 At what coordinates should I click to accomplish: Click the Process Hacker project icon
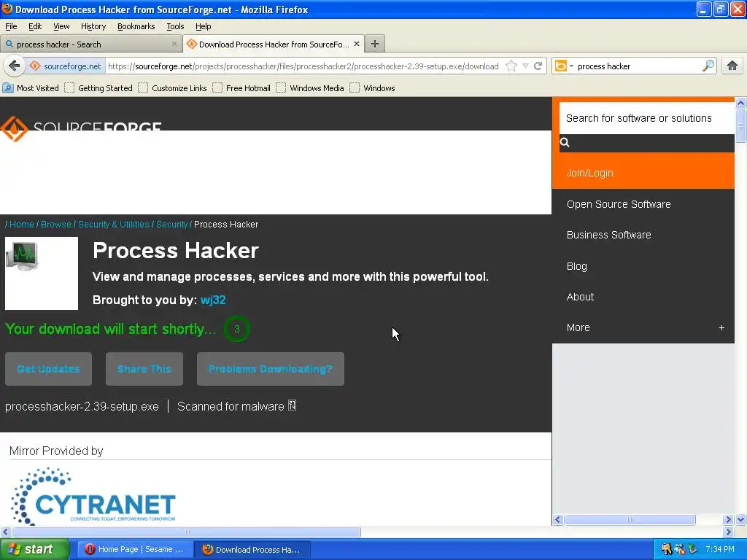pos(42,273)
